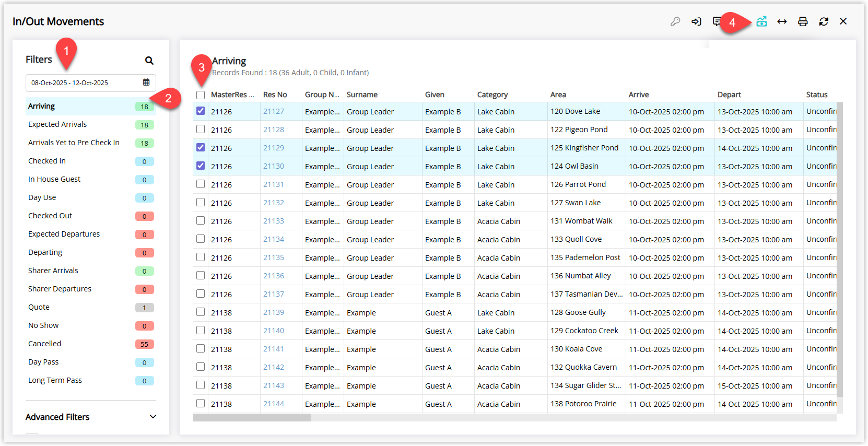The width and height of the screenshot is (868, 446).
Task: Select the Arriving filter
Action: [x=91, y=107]
